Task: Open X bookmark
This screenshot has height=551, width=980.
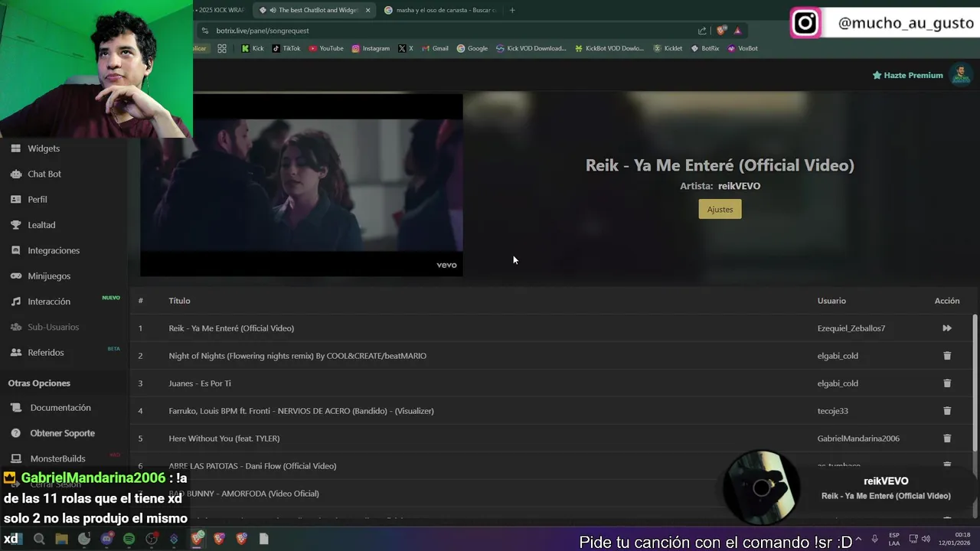Action: tap(406, 48)
